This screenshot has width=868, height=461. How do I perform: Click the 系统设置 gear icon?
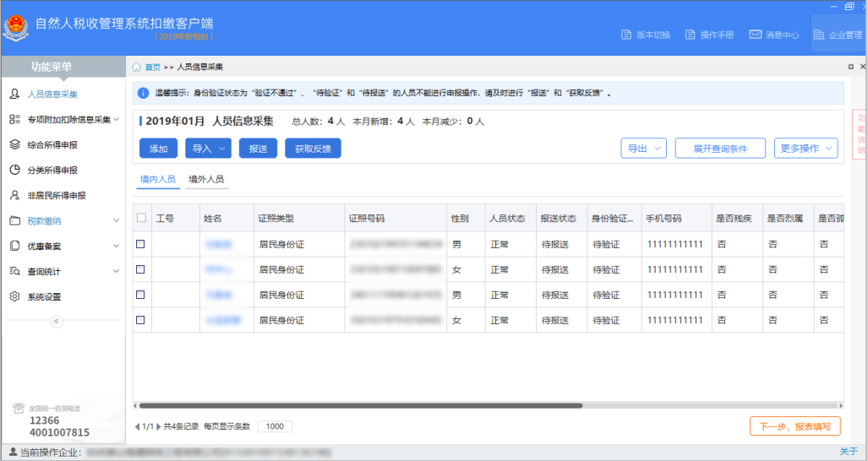[15, 297]
